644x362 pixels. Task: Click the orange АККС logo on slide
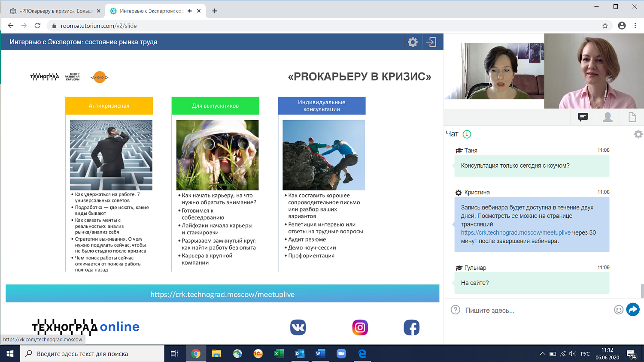click(100, 77)
